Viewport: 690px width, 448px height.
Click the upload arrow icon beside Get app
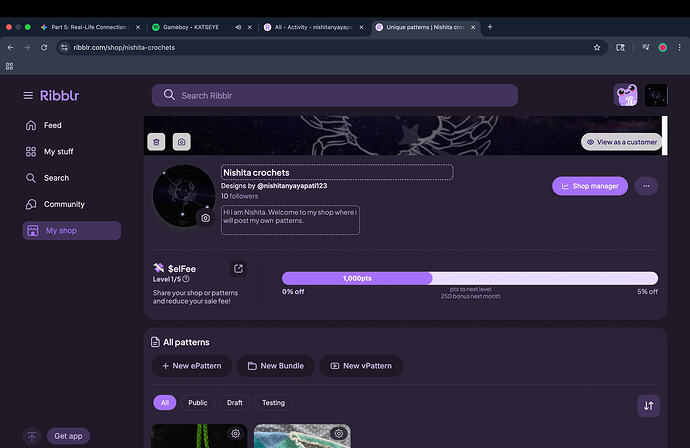tap(32, 436)
